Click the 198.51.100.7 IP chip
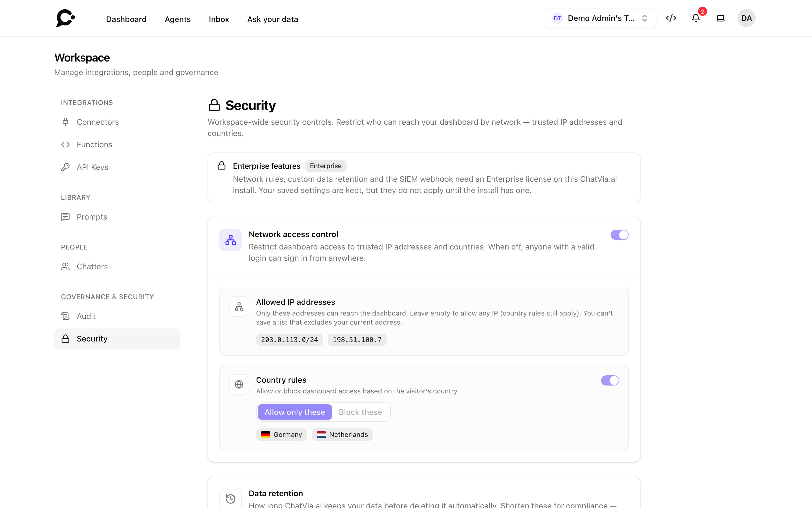This screenshot has width=812, height=508. point(357,340)
